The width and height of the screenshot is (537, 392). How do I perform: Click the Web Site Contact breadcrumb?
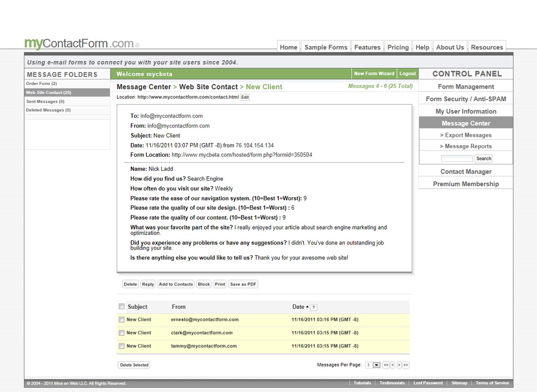[x=208, y=87]
